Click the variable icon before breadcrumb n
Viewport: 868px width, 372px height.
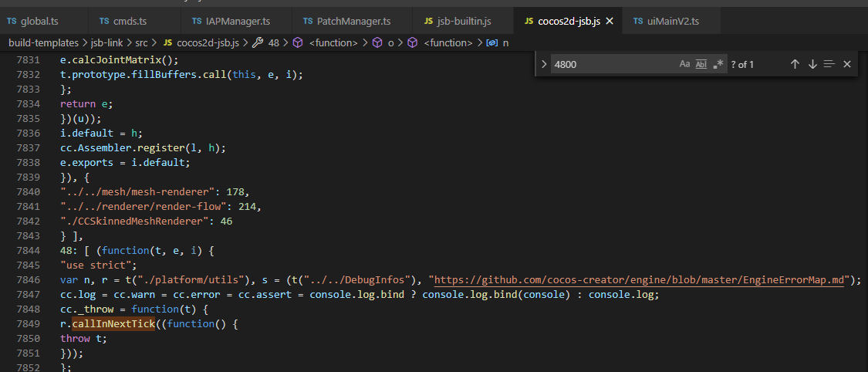pos(491,42)
